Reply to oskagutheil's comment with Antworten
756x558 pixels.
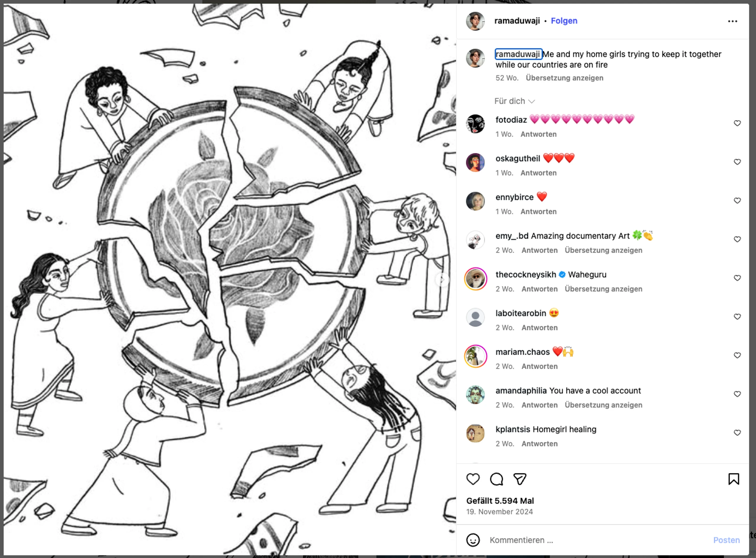(538, 173)
